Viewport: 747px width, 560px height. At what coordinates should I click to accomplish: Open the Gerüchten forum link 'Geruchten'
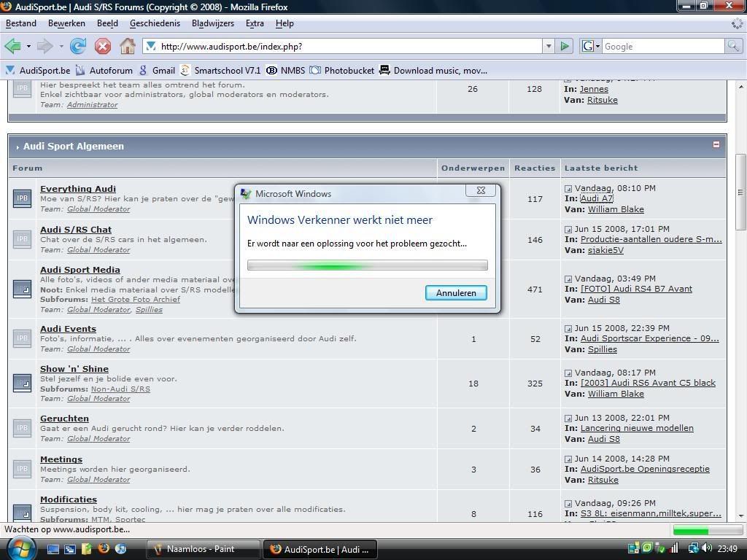[64, 419]
